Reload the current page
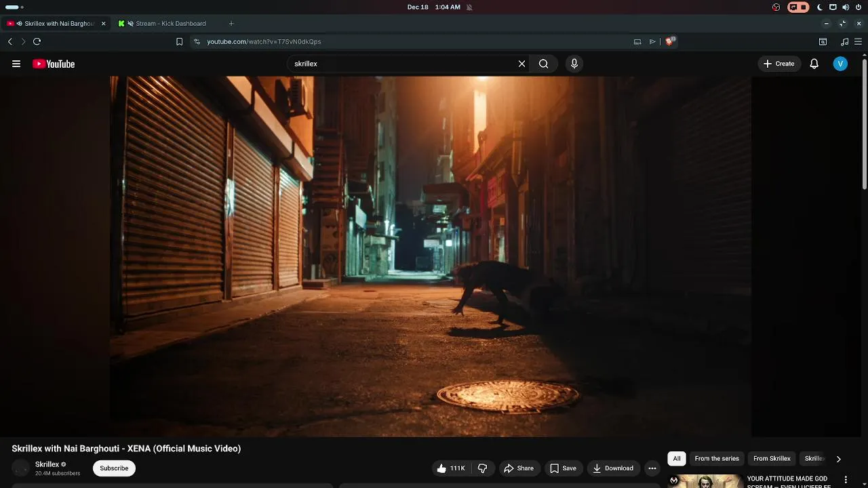868x488 pixels. (x=37, y=41)
